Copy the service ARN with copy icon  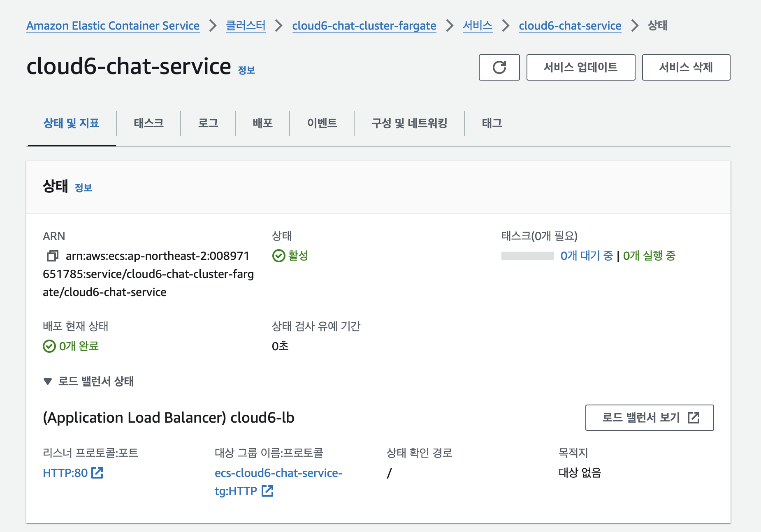pyautogui.click(x=53, y=256)
